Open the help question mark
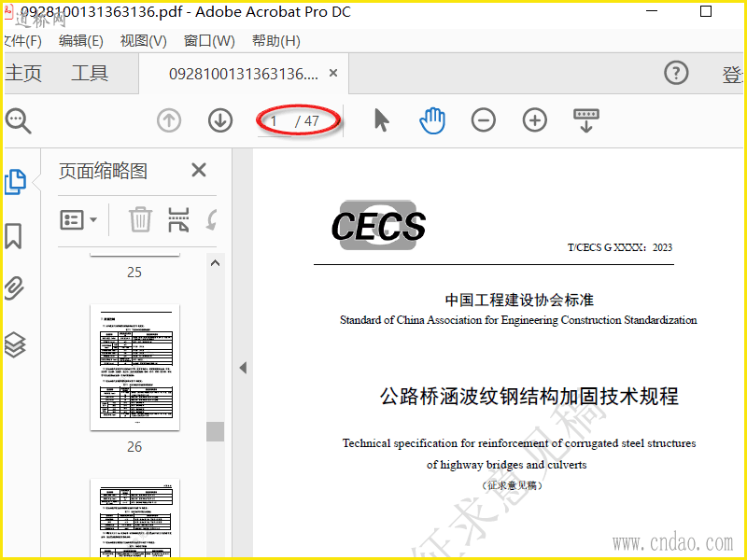The width and height of the screenshot is (747, 560). pyautogui.click(x=676, y=74)
